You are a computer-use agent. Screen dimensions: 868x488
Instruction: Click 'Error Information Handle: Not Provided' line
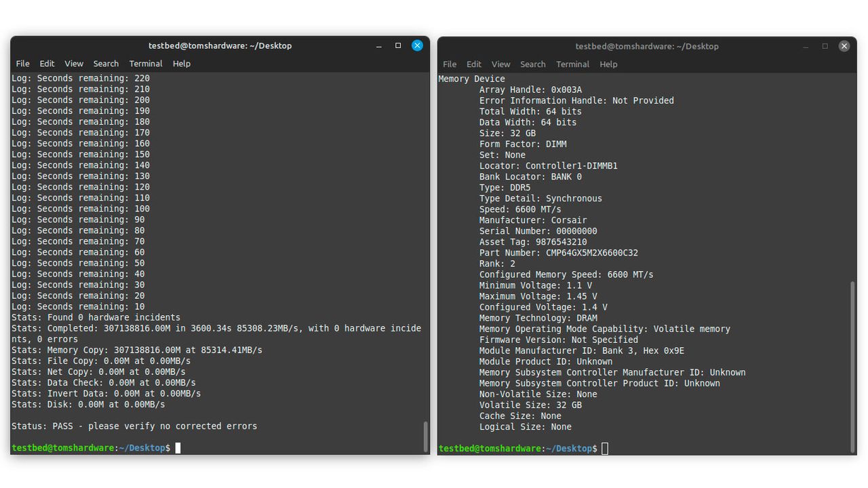pos(576,100)
